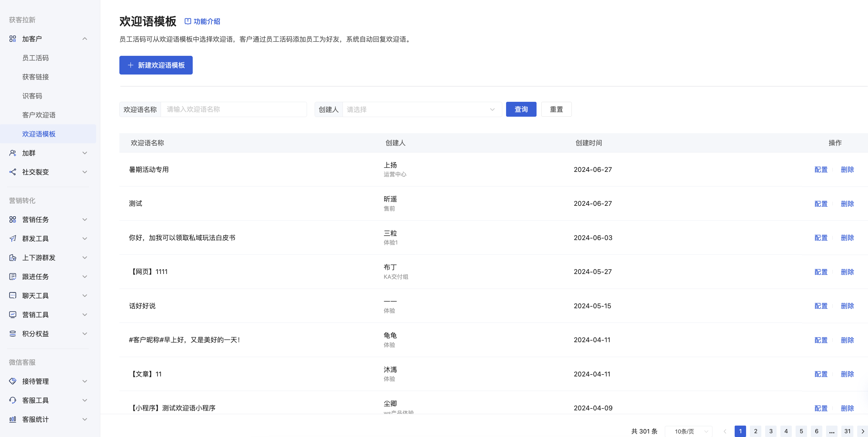Click 删除 for 【网页】1111 row
Viewport: 868px width, 437px height.
coord(847,272)
